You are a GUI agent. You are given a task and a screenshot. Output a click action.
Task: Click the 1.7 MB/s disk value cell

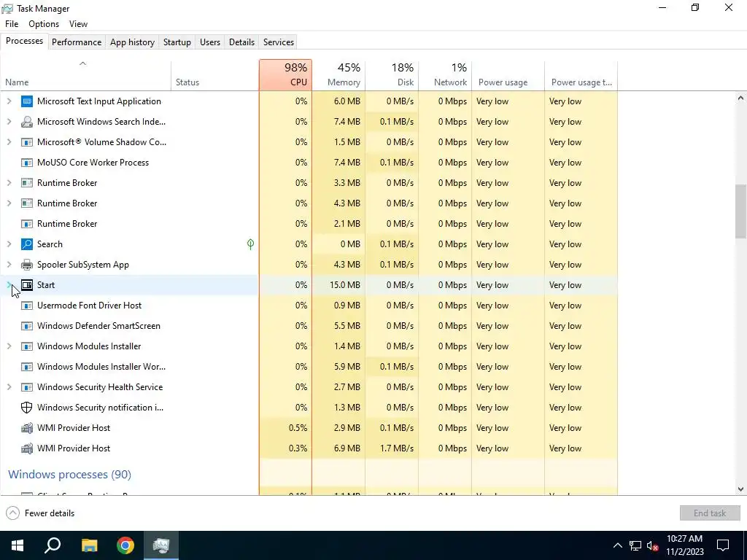coord(392,448)
